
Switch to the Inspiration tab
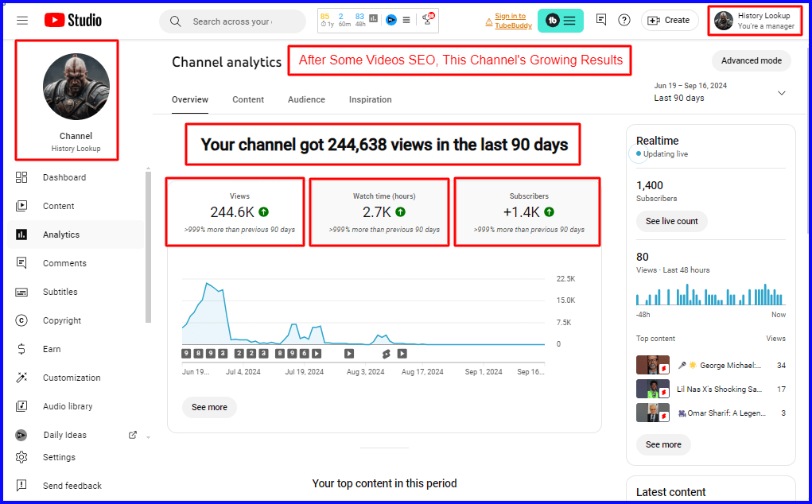[x=370, y=99]
